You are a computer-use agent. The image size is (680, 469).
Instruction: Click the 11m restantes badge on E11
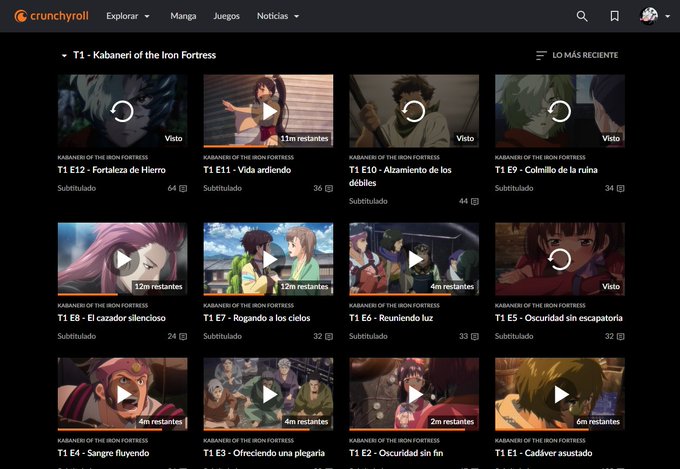pos(304,138)
